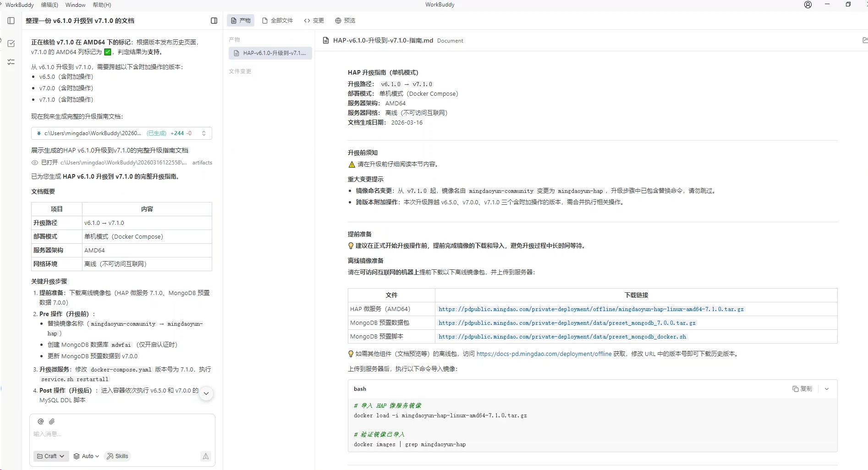Toggle the left sidebar panel icon
The image size is (868, 470).
point(11,21)
